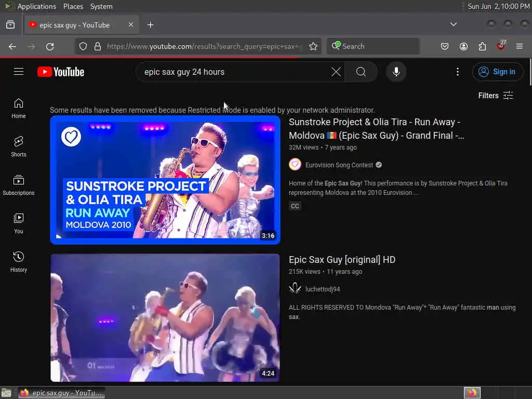The height and width of the screenshot is (399, 532).
Task: Switch to epic sax guy window in taskbar
Action: (x=62, y=393)
